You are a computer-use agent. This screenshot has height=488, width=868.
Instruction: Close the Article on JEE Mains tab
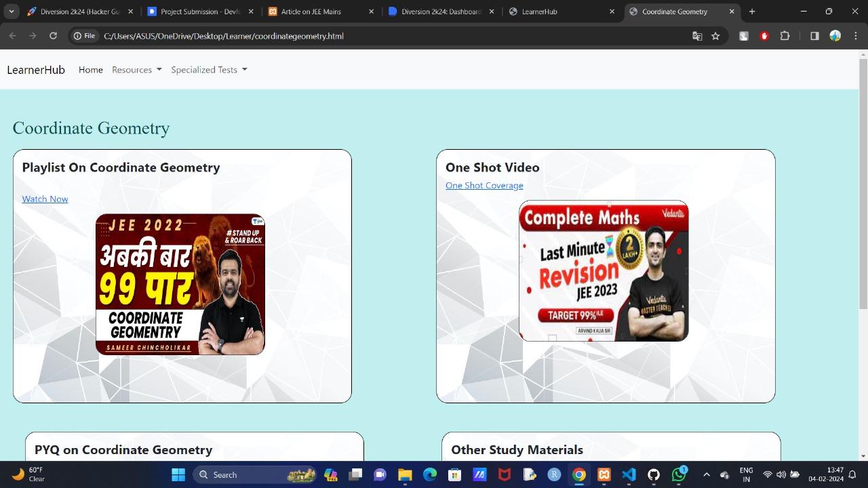pyautogui.click(x=371, y=12)
